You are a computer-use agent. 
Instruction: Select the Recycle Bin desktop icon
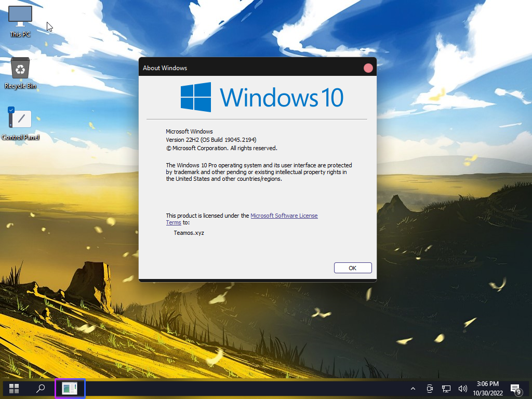pos(20,72)
